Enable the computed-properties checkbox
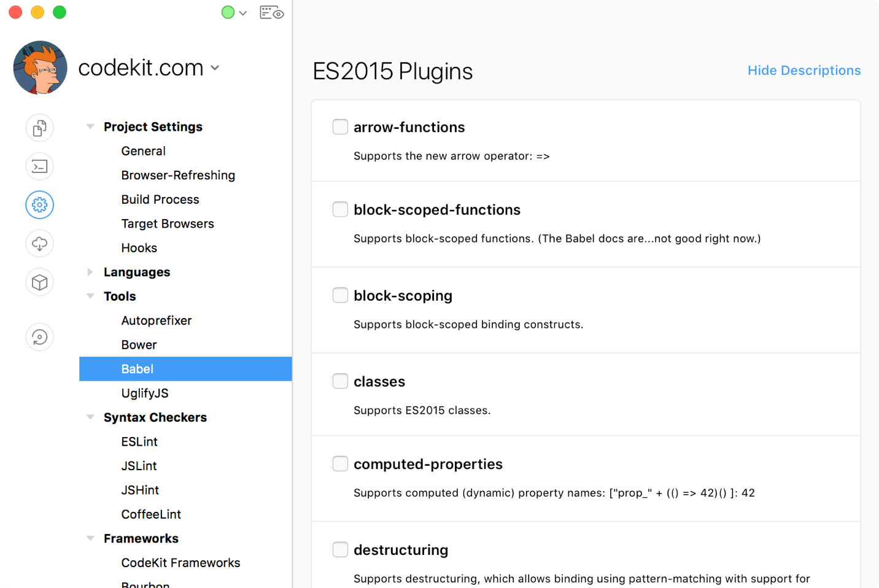This screenshot has height=588, width=879. 340,463
